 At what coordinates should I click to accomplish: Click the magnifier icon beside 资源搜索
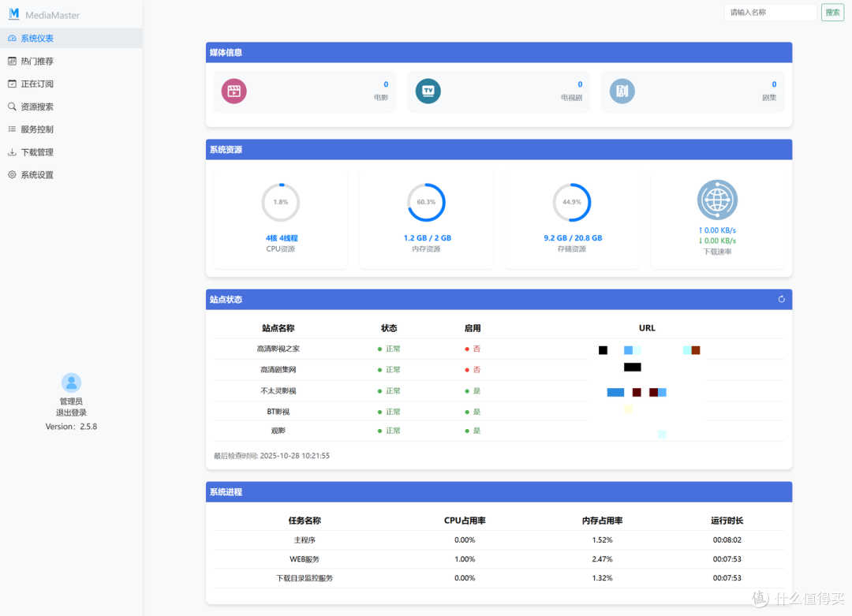tap(12, 106)
